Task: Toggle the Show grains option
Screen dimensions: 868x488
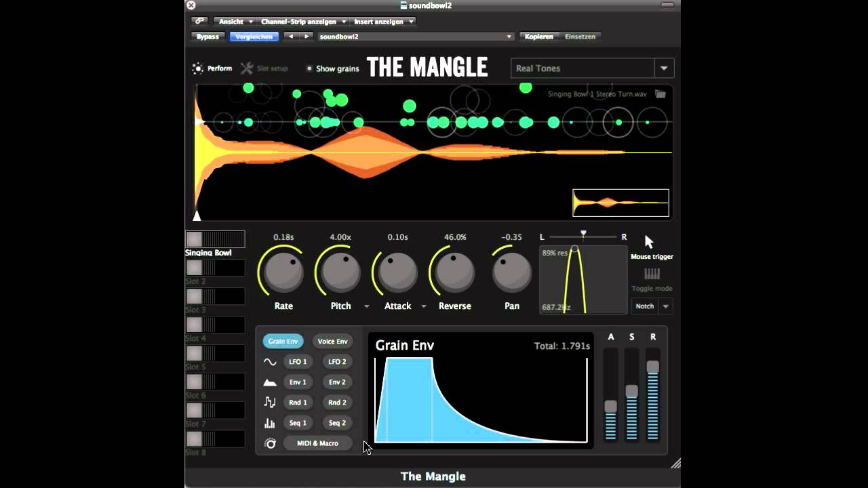Action: click(x=332, y=68)
